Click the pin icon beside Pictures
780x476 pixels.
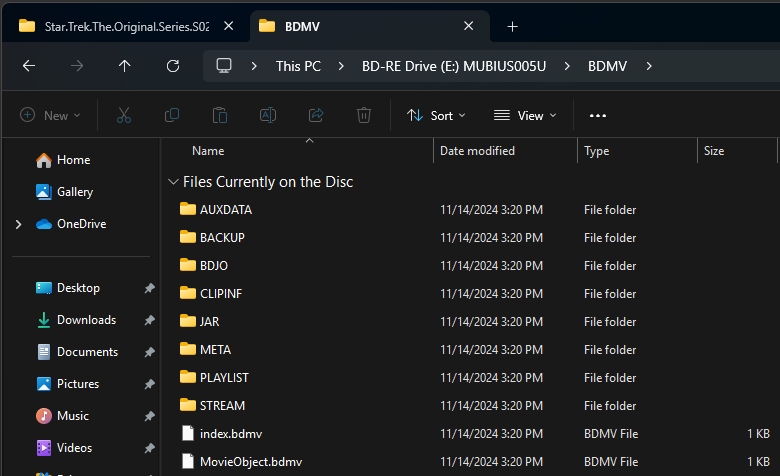click(149, 384)
